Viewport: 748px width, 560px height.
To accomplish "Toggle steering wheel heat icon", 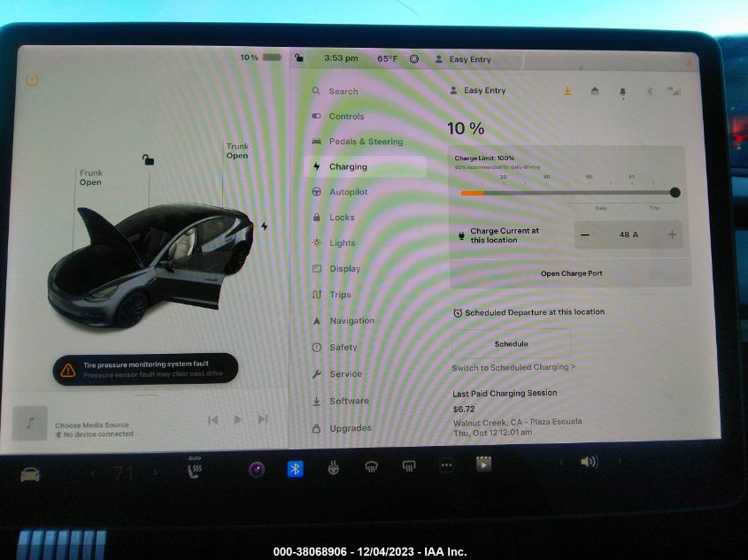I will pyautogui.click(x=334, y=468).
